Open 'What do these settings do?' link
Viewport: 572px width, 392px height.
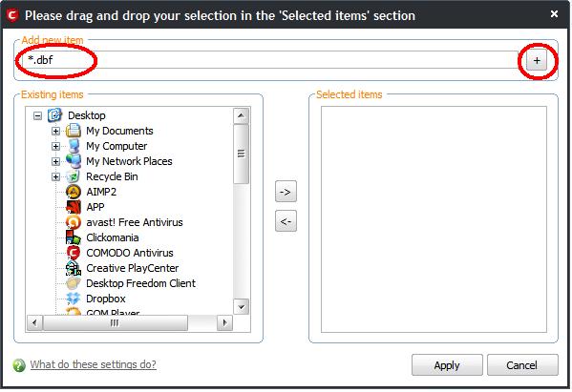point(94,364)
